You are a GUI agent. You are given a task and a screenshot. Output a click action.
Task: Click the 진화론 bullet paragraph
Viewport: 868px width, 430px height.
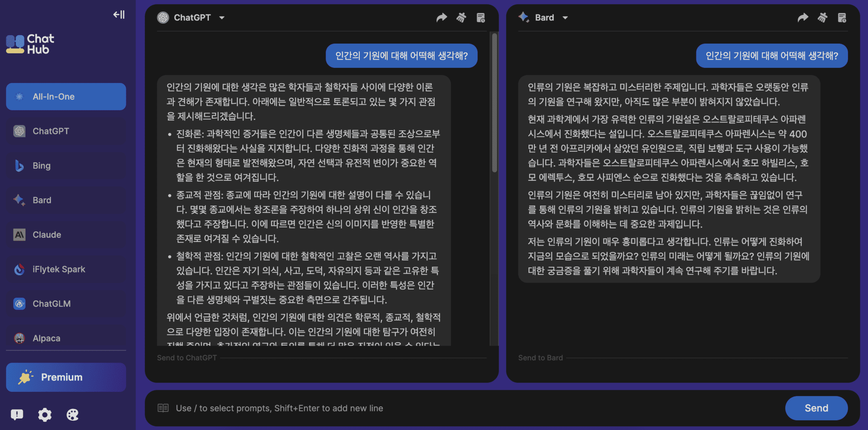click(308, 155)
